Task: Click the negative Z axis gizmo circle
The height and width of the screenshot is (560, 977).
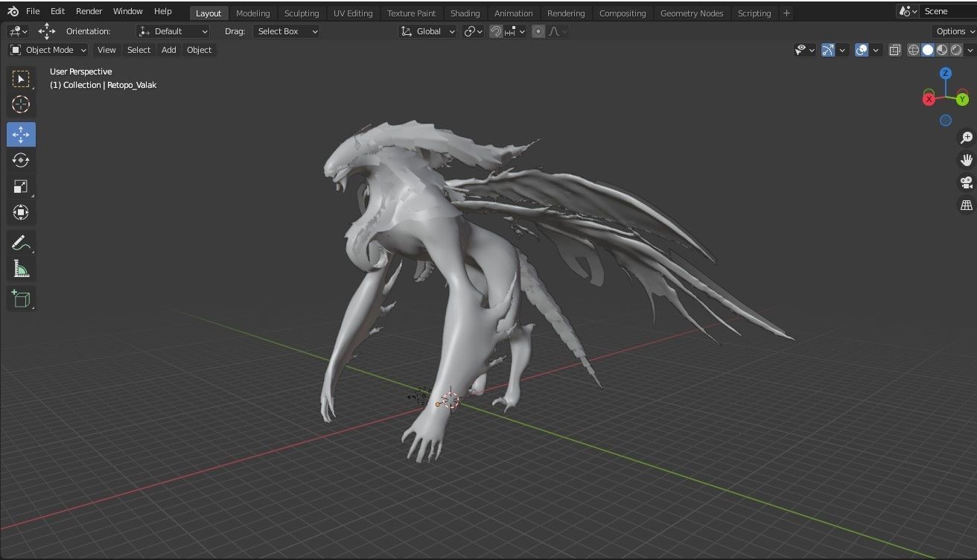Action: tap(946, 120)
